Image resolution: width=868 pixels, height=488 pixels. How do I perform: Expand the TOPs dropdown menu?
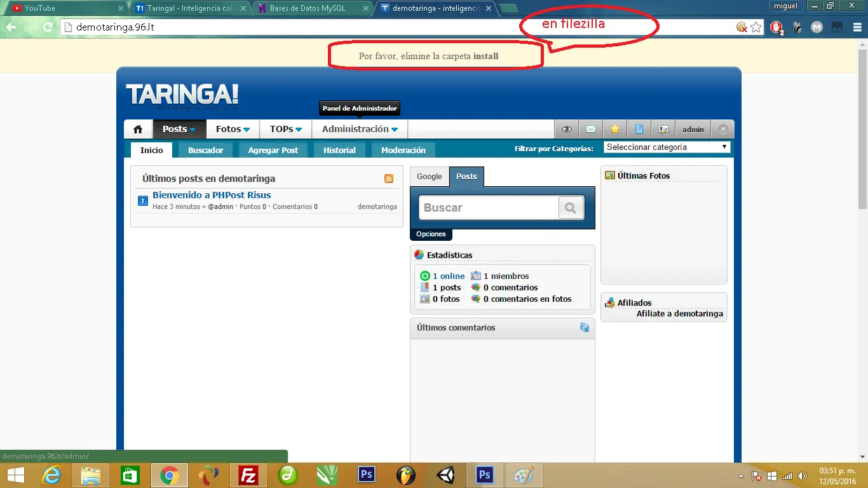(286, 129)
